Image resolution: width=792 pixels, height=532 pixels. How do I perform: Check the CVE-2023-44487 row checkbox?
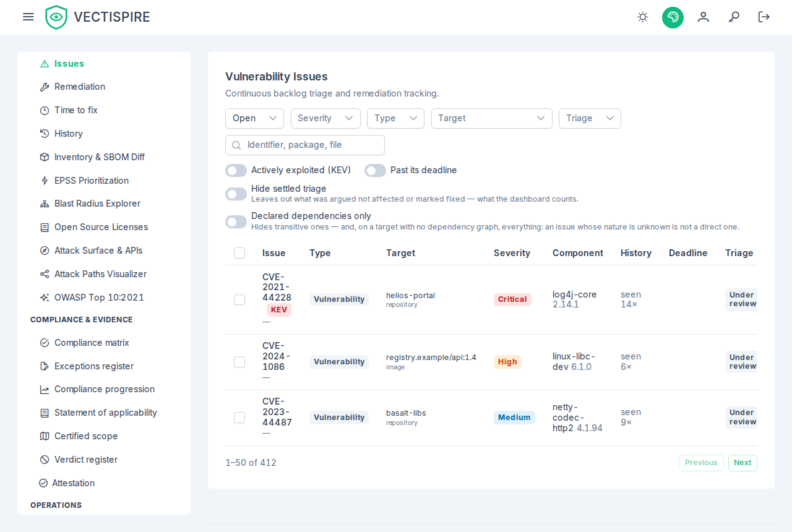pyautogui.click(x=239, y=418)
